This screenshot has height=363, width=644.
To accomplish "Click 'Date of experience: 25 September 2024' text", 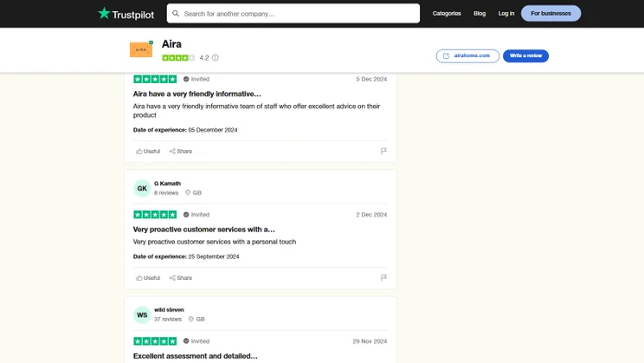I will (x=186, y=256).
